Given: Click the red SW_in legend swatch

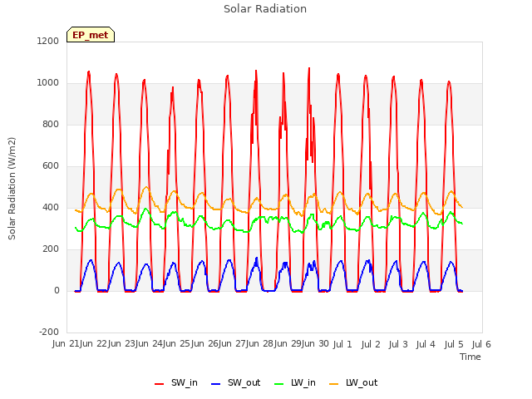Looking at the screenshot, I should click(159, 384).
